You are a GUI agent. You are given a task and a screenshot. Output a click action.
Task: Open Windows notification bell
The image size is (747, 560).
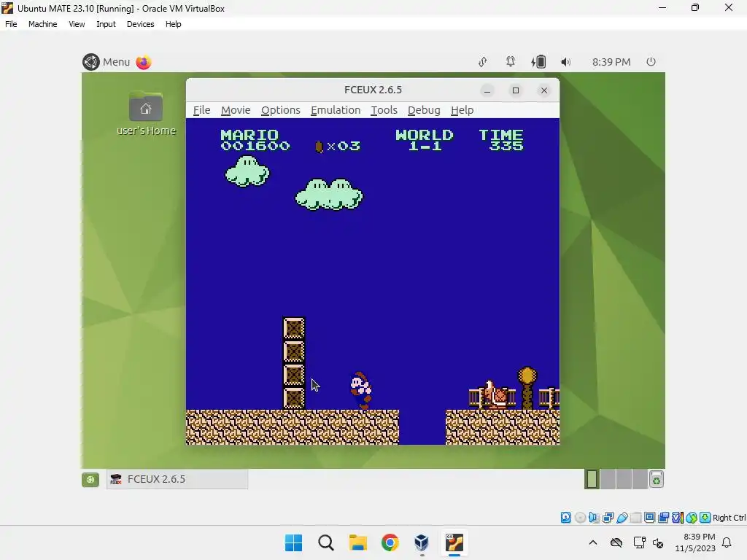click(x=727, y=542)
